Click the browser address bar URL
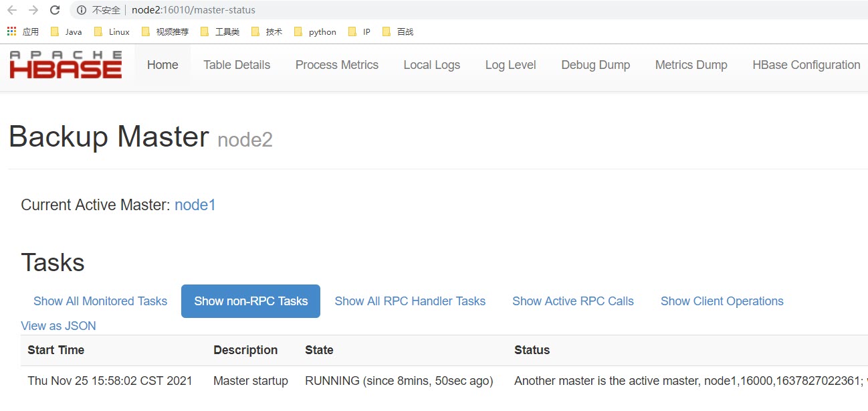Image resolution: width=868 pixels, height=411 pixels. pyautogui.click(x=193, y=10)
